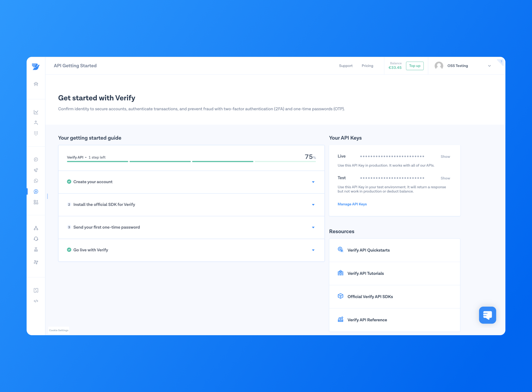Open the WhatsApp channel icon
The height and width of the screenshot is (392, 532).
[x=36, y=181]
